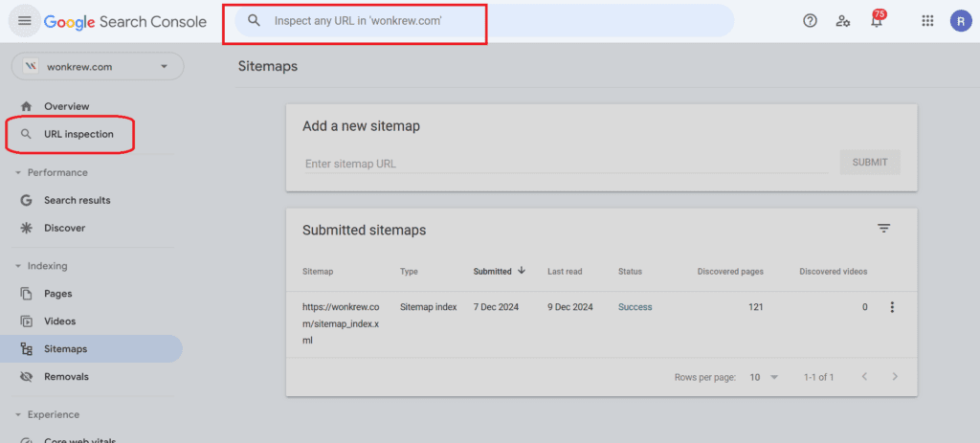Click the crossed-eye icon beside Removals

pyautogui.click(x=26, y=377)
